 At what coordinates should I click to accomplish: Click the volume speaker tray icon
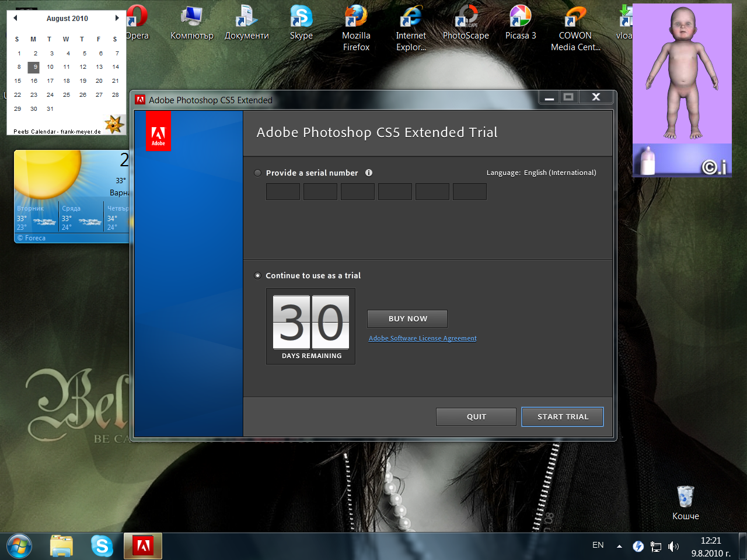[x=673, y=547]
